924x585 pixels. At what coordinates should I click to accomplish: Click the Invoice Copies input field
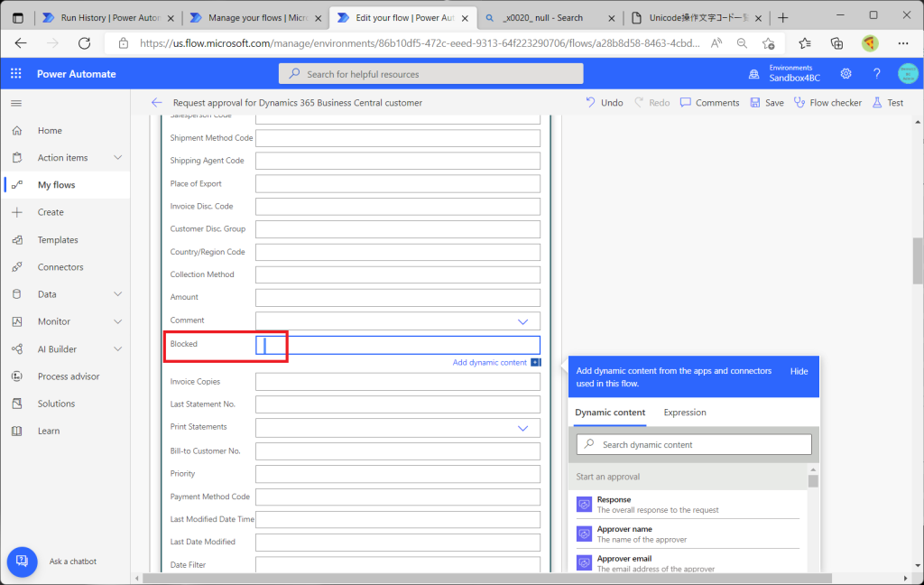[398, 382]
